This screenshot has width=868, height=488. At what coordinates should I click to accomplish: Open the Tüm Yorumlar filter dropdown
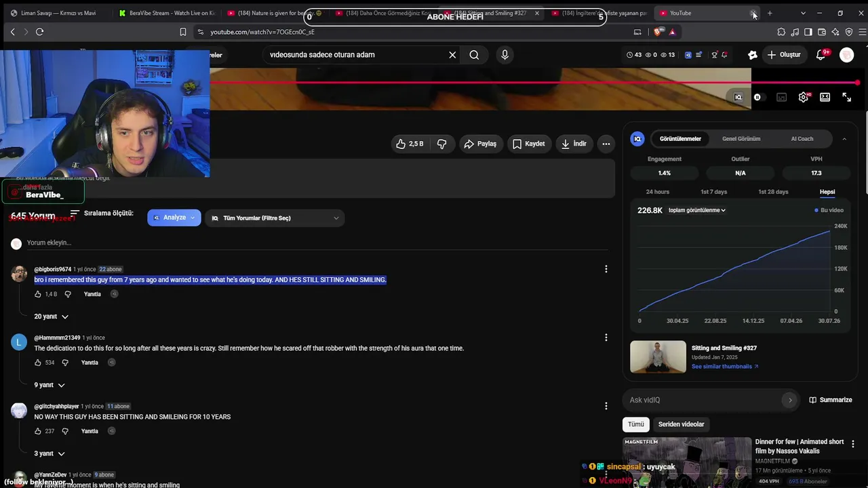[275, 218]
